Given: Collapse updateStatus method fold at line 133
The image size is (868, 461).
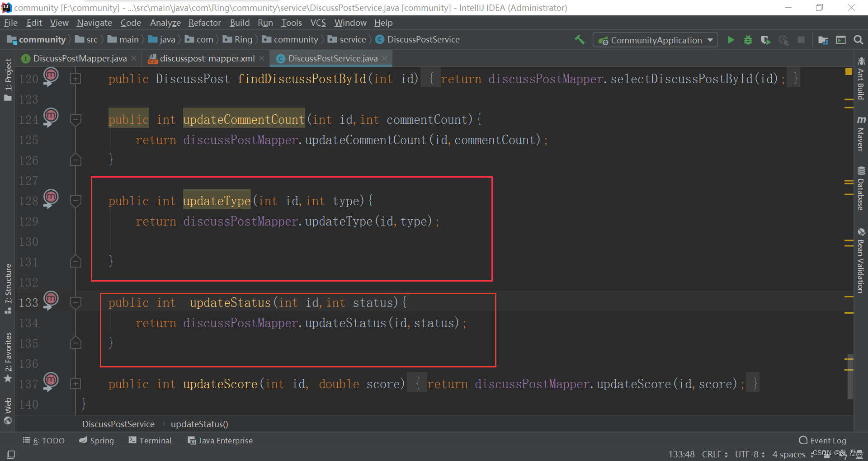Looking at the screenshot, I should click(75, 302).
